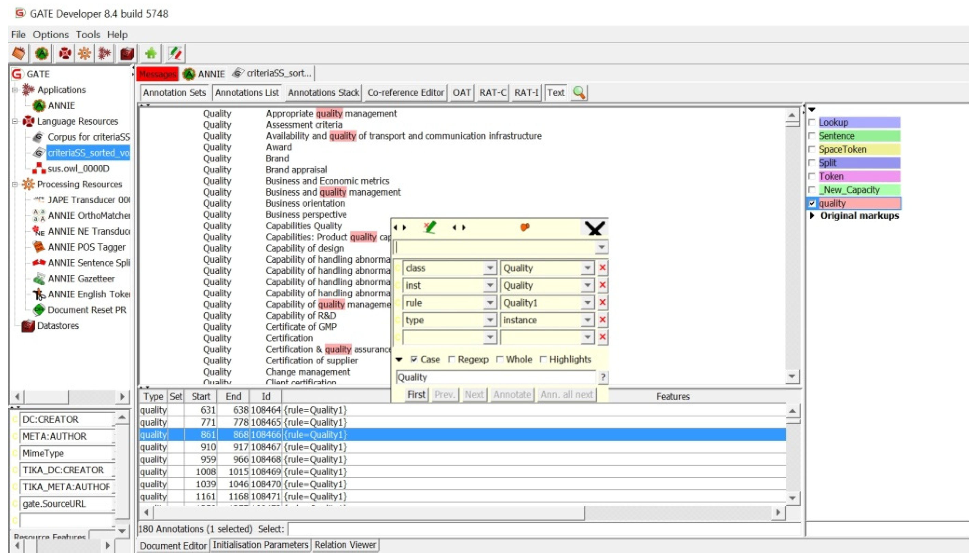Open the Tools menu
Viewport: 975px width, 560px height.
[88, 35]
